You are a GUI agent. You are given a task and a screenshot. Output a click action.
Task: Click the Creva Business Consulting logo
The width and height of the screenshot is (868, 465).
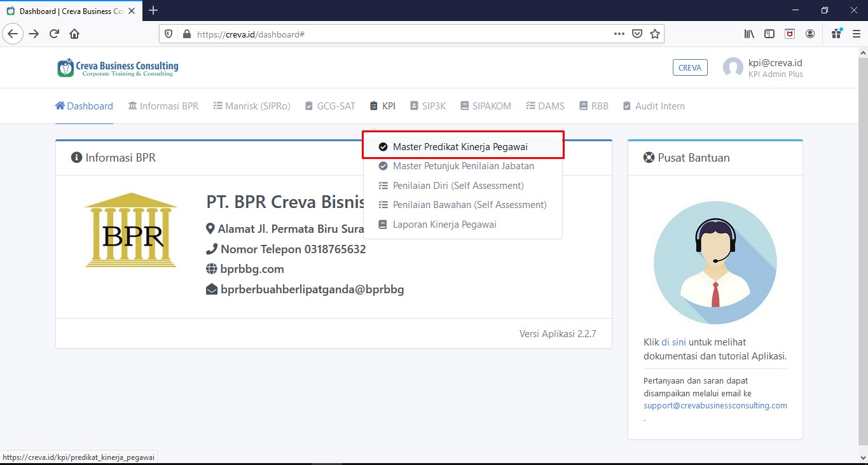118,67
